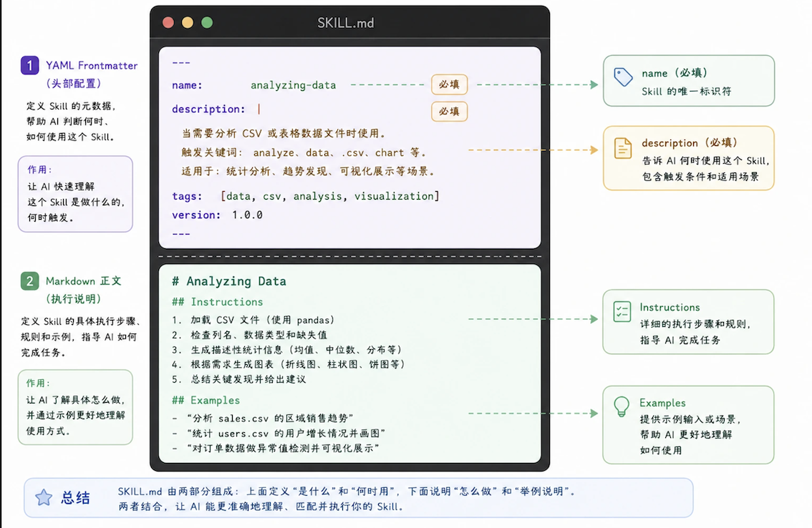Click step 4 '根据需求生成图表'
The image size is (812, 528).
(289, 364)
